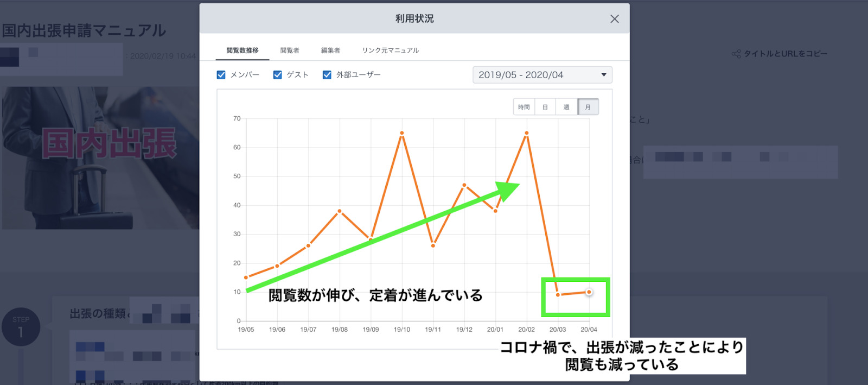Click the dropdown arrow of the period selector
This screenshot has width=868, height=385.
pos(603,75)
